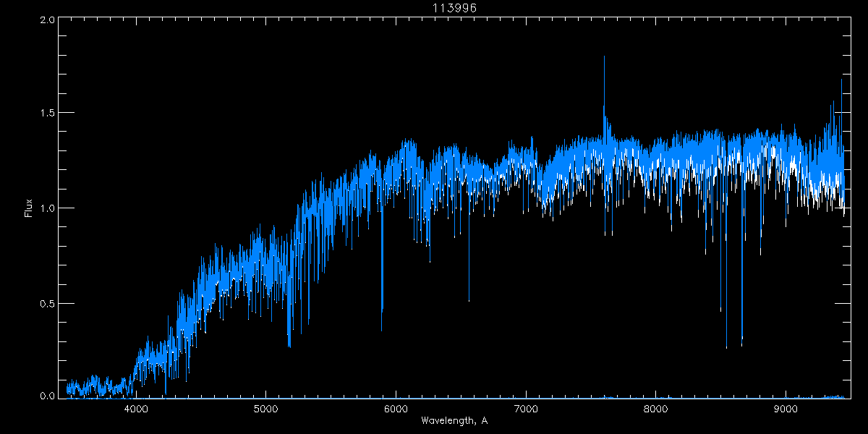Click the absorption line bottom near 6560 Å
Image resolution: width=868 pixels, height=434 pixels.
tap(469, 299)
